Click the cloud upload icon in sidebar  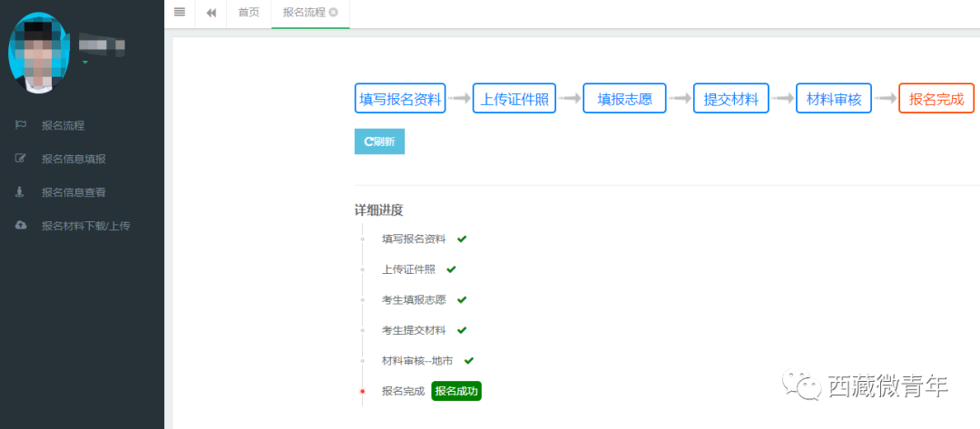pyautogui.click(x=21, y=225)
